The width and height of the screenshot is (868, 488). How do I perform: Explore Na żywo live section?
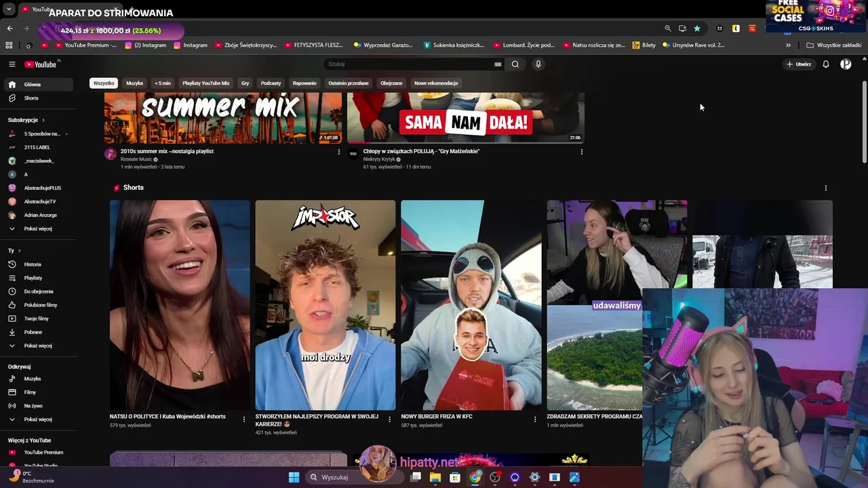[x=39, y=406]
